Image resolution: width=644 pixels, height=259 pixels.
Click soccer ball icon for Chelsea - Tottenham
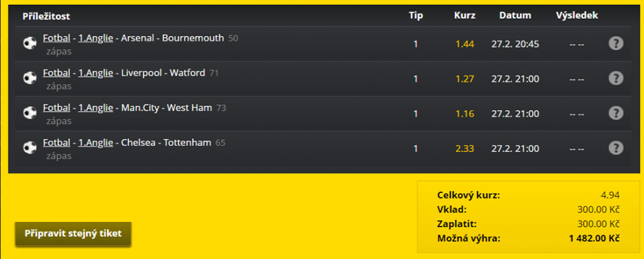pos(30,148)
